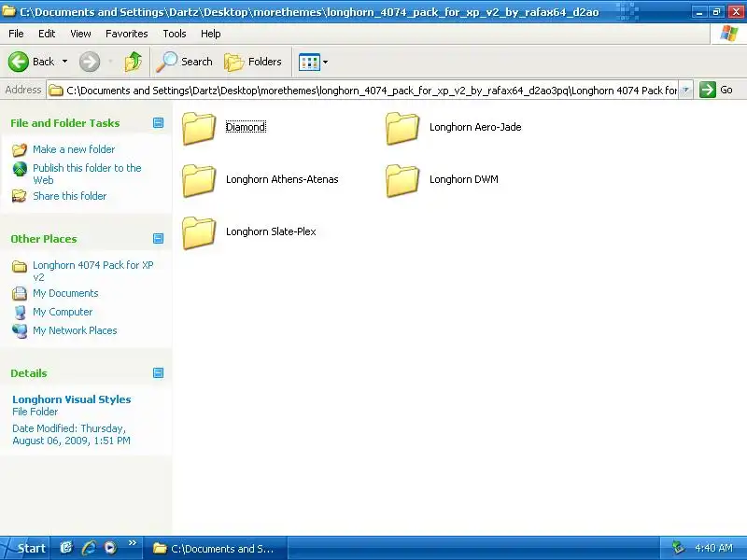This screenshot has height=560, width=747.
Task: Click the Share this folder hand icon
Action: [x=20, y=196]
